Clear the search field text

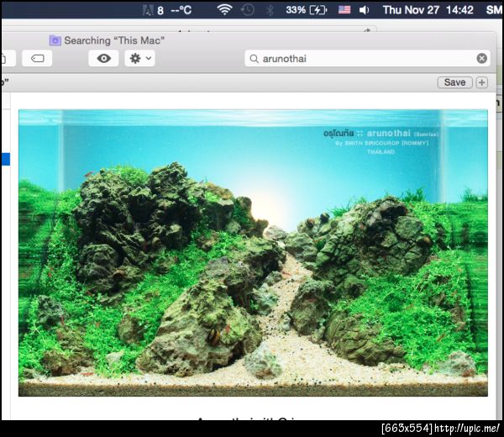(x=481, y=59)
